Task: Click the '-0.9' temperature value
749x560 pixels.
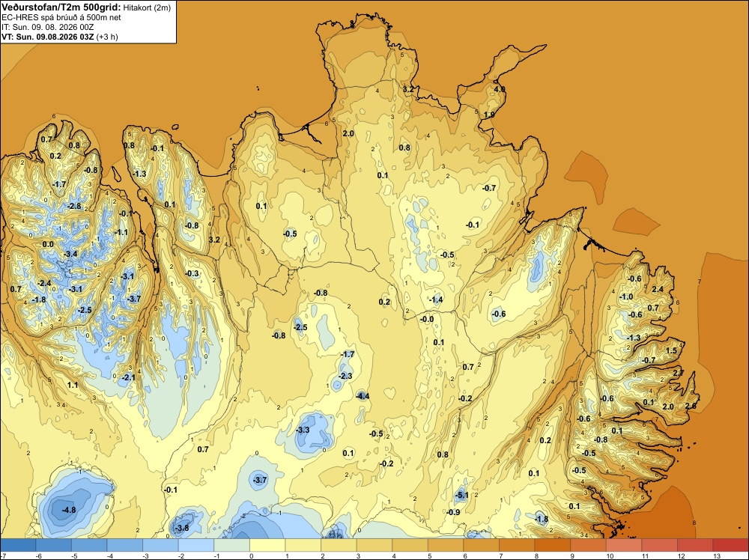Action: click(x=453, y=512)
